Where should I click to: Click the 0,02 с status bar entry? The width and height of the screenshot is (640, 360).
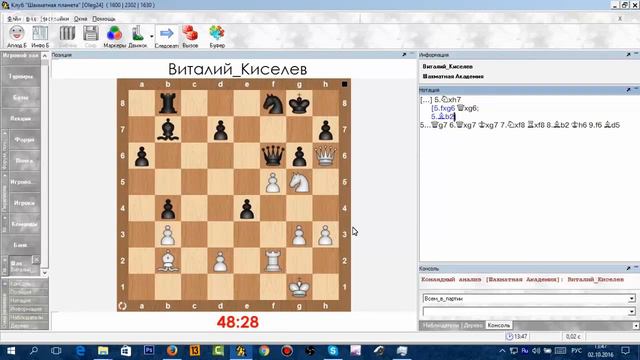click(573, 336)
